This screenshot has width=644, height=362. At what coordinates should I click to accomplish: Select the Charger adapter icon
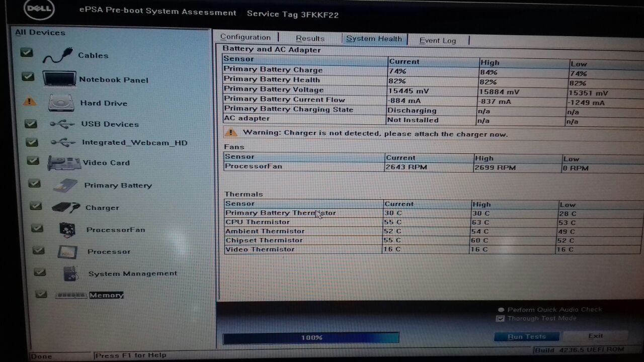coord(65,207)
